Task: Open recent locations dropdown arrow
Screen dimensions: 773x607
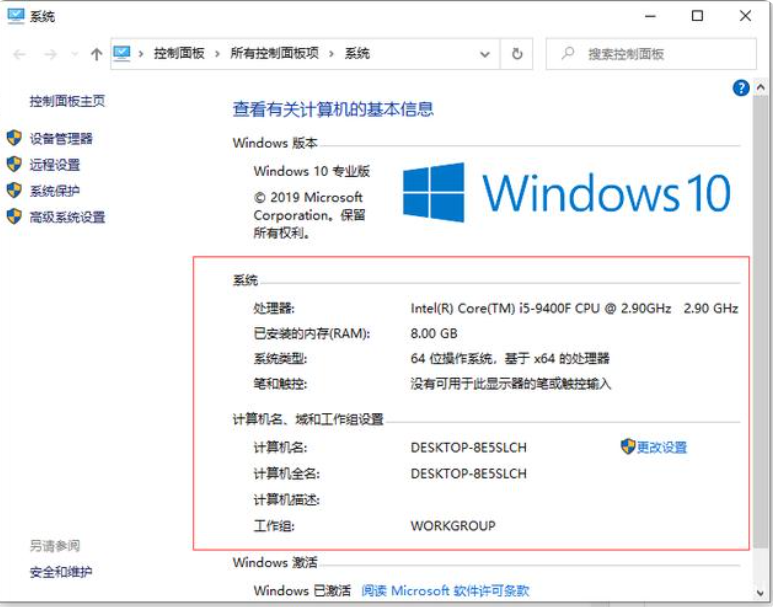Action: [74, 54]
